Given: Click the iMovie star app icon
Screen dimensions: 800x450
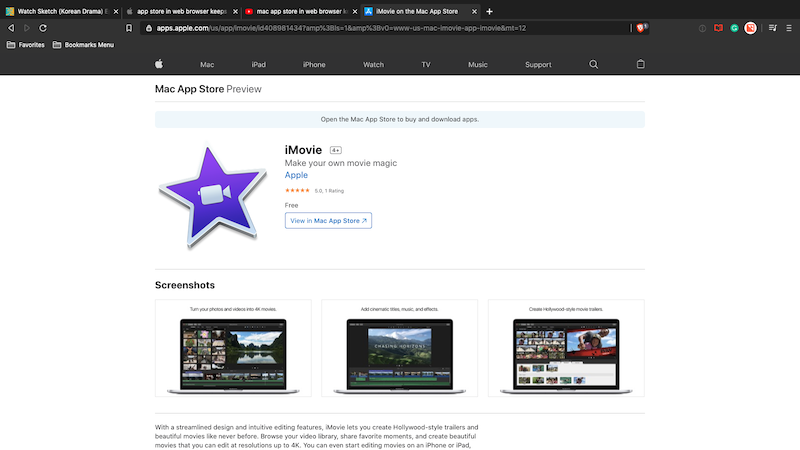Looking at the screenshot, I should coord(213,196).
